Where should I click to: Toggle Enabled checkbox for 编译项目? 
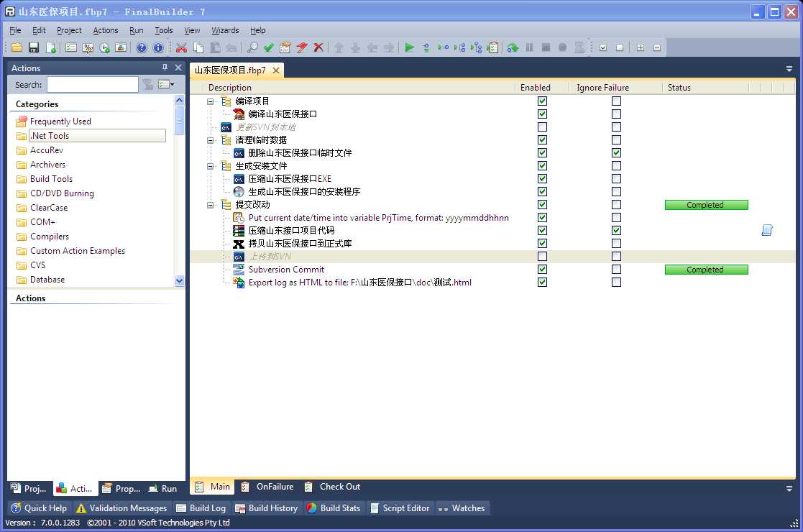coord(542,101)
